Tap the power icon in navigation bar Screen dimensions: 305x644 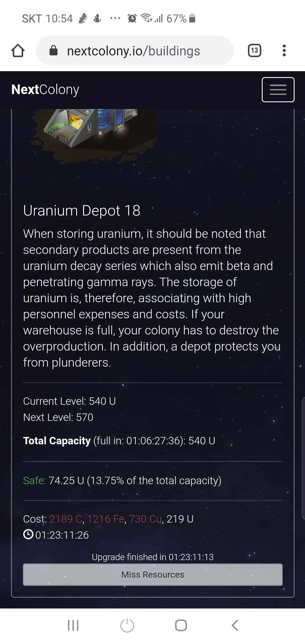tap(127, 625)
